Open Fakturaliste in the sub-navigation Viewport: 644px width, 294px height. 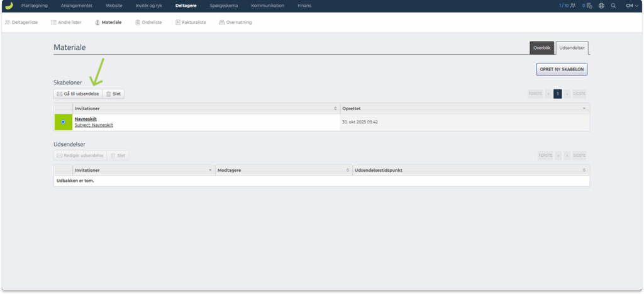[x=190, y=23]
